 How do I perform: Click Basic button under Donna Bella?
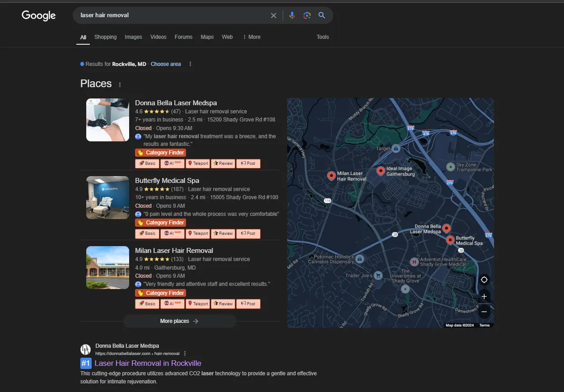pyautogui.click(x=147, y=163)
